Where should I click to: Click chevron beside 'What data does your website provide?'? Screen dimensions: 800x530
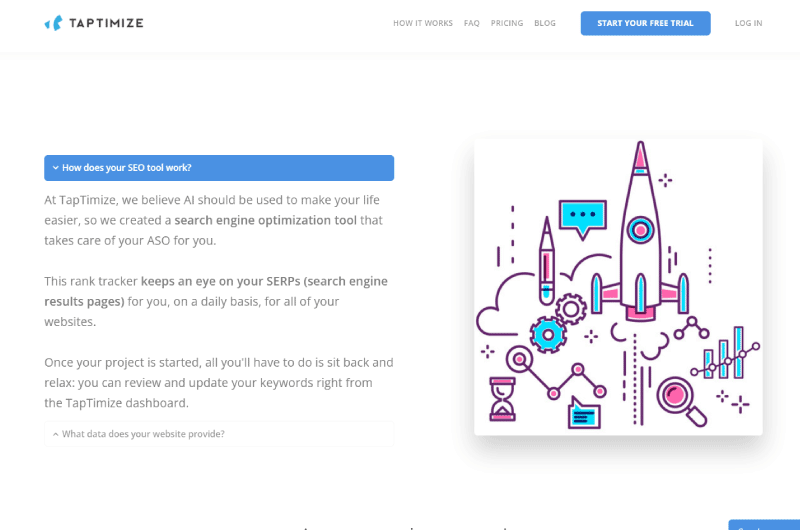[x=56, y=434]
